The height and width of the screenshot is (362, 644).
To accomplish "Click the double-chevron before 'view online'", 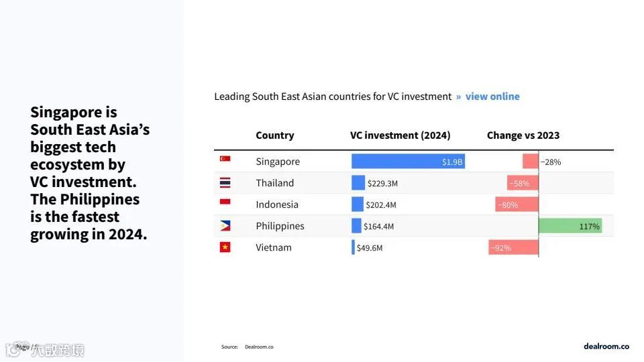I will [x=459, y=97].
